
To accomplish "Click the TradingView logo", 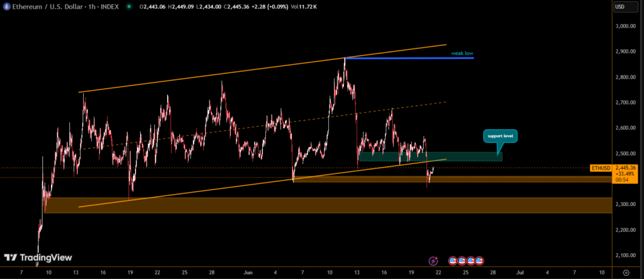I will click(38, 258).
